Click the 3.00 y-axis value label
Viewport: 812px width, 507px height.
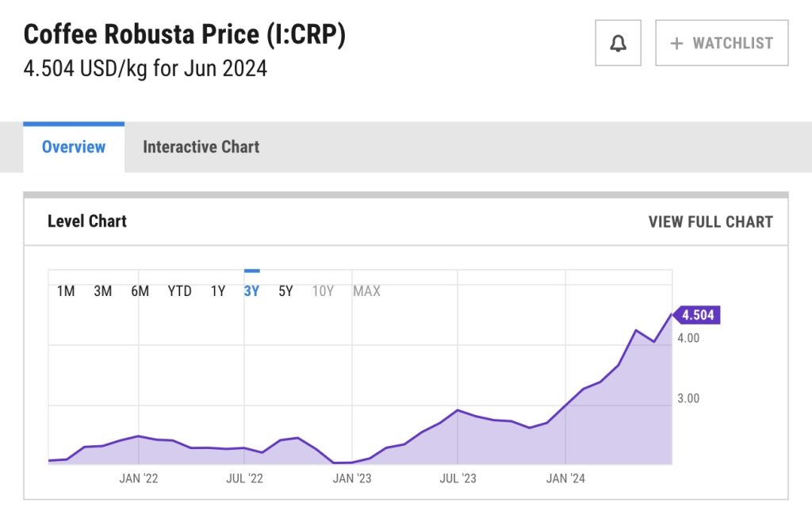688,398
